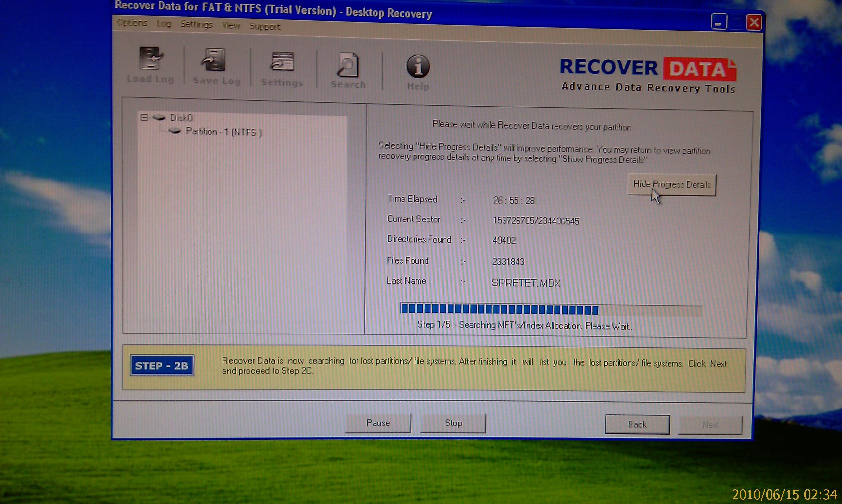Click the disabled Next button
The width and height of the screenshot is (842, 504).
click(x=710, y=425)
